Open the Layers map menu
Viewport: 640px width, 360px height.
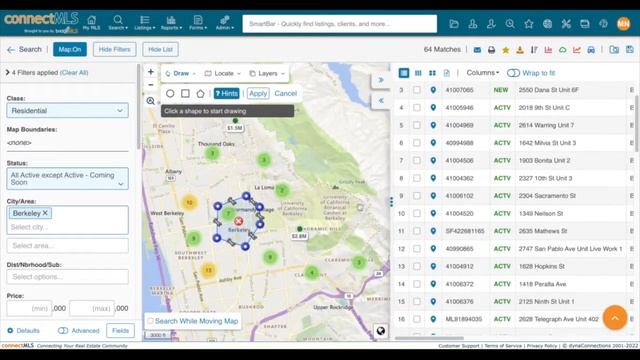pos(267,73)
